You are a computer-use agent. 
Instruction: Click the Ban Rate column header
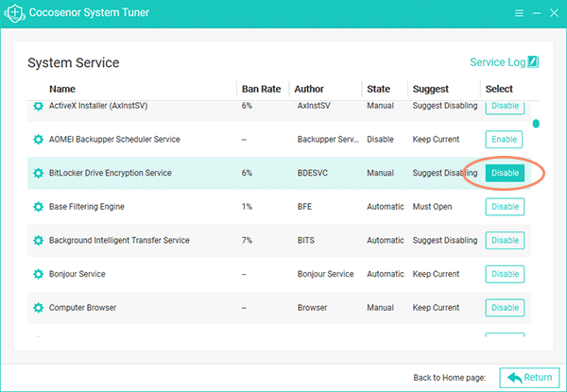point(261,89)
